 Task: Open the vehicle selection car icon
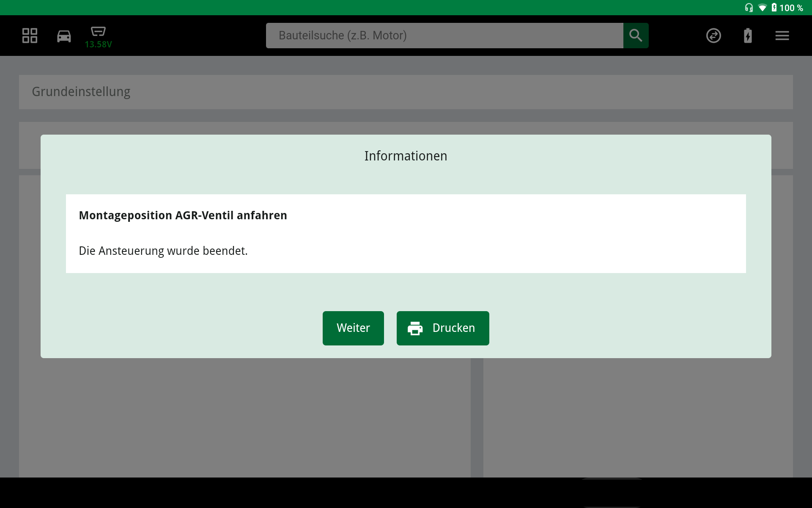[x=64, y=36]
